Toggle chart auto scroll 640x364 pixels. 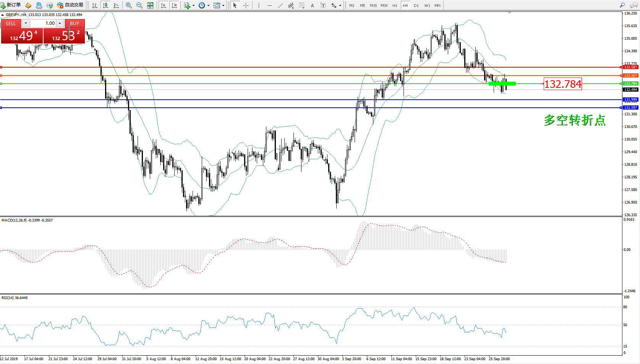[x=164, y=5]
